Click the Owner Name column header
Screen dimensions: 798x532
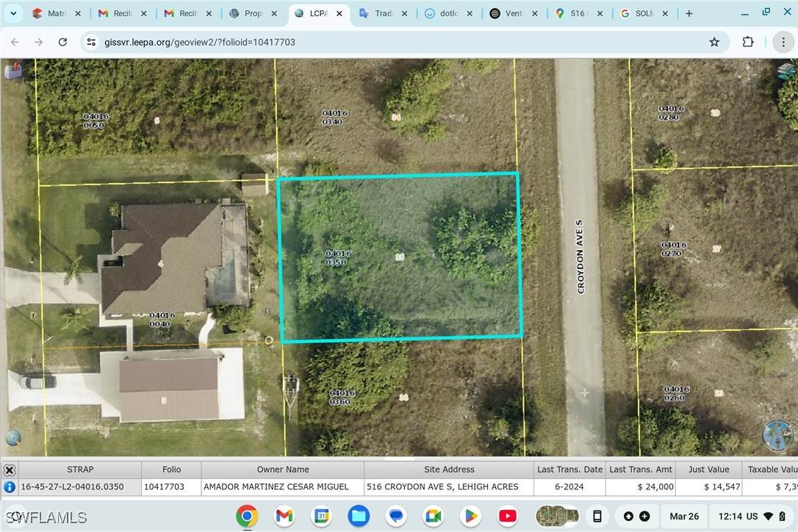point(282,469)
